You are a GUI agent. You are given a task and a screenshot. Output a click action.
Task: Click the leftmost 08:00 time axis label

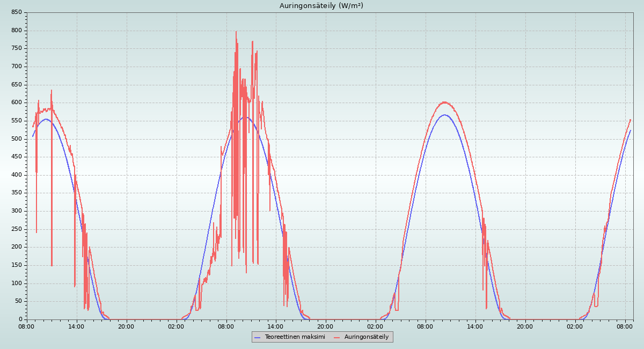(x=27, y=326)
